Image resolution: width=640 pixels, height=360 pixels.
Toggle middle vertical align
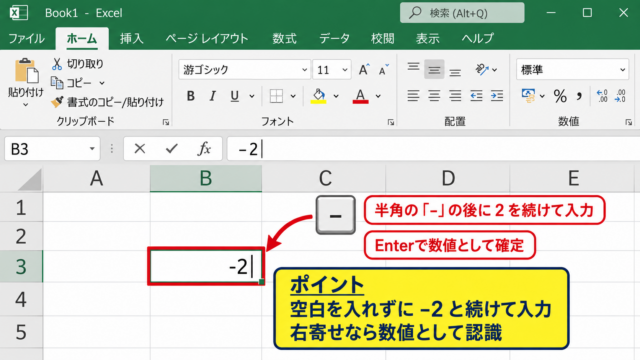434,69
